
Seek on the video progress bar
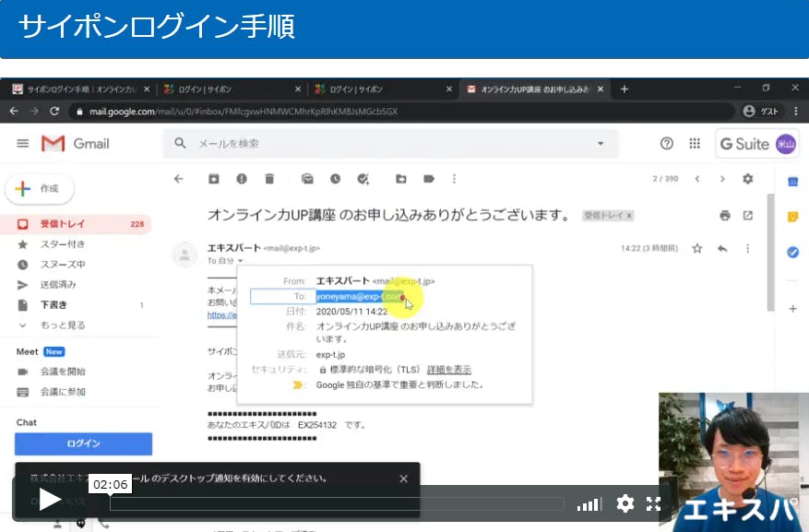337,504
